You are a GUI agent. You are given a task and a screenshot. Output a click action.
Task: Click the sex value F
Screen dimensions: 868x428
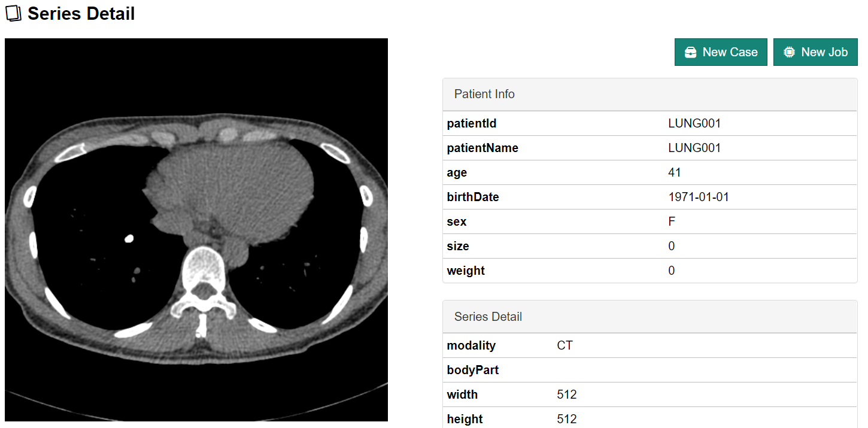point(672,222)
